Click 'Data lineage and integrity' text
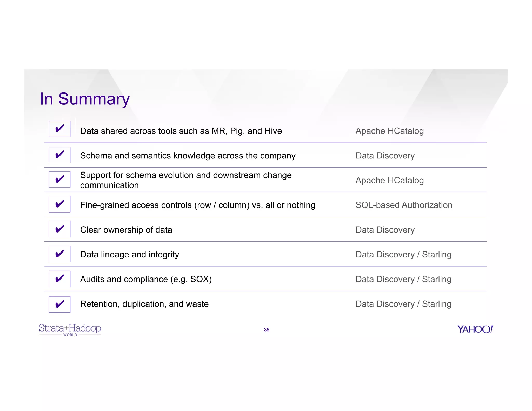Screen dimensions: 532x411 (x=130, y=255)
